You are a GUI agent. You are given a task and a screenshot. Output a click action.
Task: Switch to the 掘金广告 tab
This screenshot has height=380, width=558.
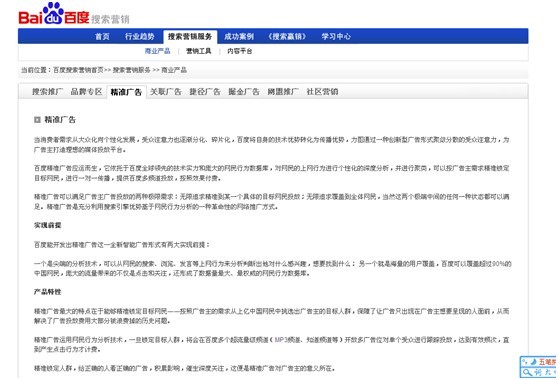244,92
